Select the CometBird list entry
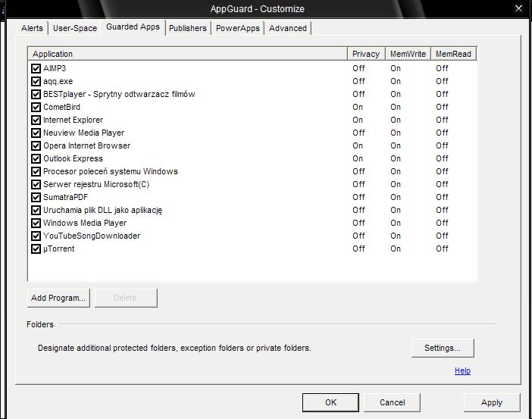The width and height of the screenshot is (532, 419). click(61, 107)
